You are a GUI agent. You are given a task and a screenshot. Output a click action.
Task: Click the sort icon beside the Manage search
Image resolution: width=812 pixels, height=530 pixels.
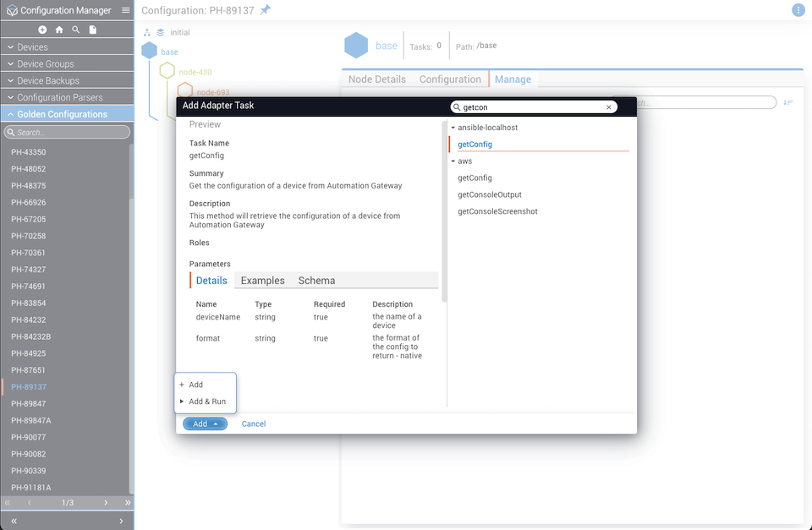788,102
